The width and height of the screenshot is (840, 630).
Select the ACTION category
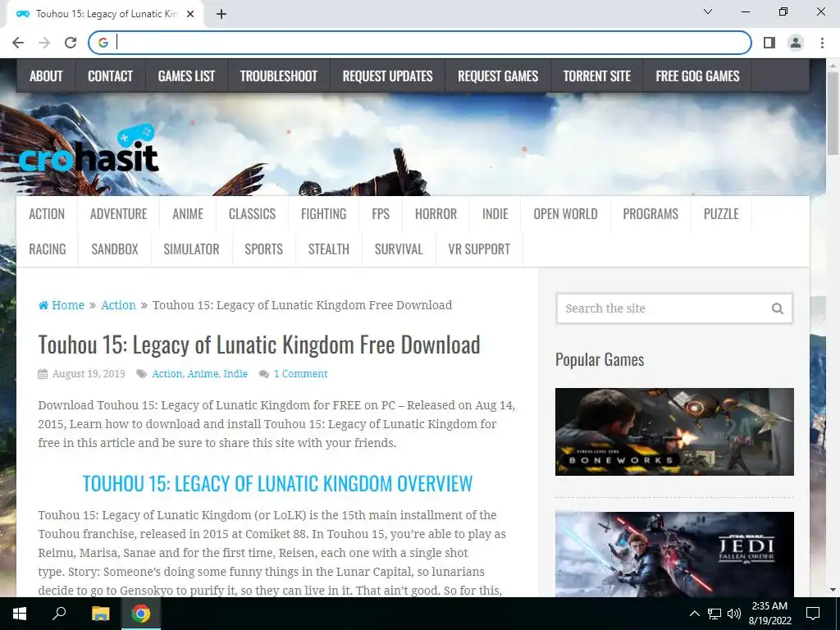[x=47, y=214]
